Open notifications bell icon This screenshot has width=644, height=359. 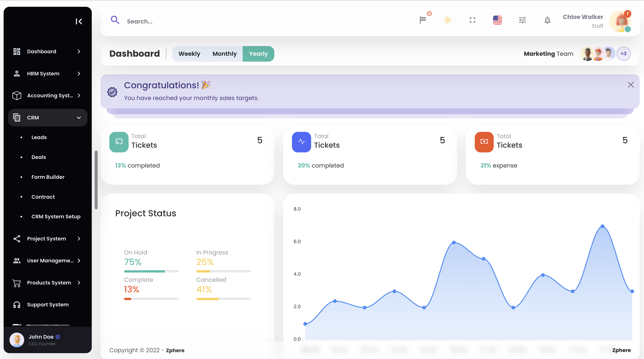coord(547,20)
